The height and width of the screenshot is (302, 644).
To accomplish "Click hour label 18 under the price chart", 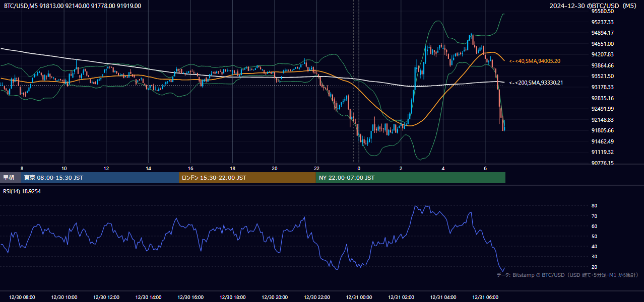I will coord(232,168).
